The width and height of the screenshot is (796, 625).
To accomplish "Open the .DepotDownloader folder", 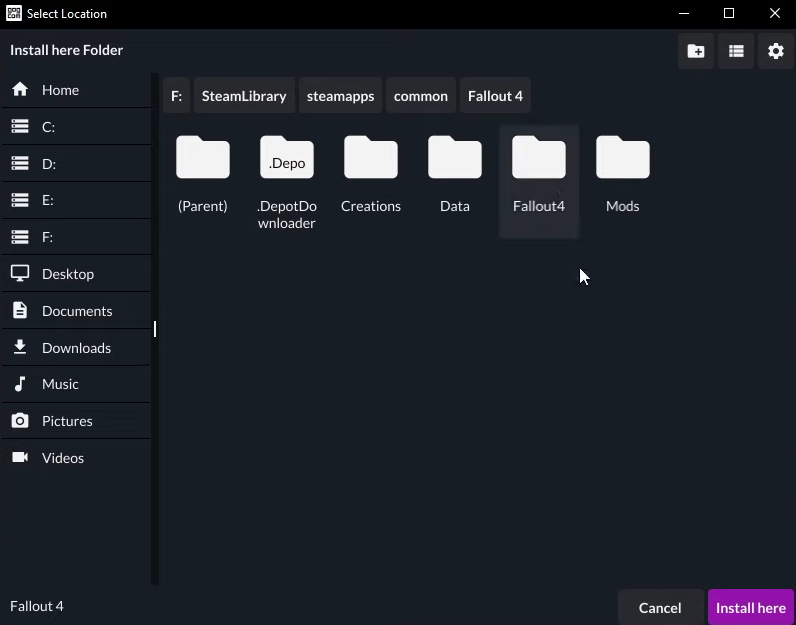I will coord(287,160).
